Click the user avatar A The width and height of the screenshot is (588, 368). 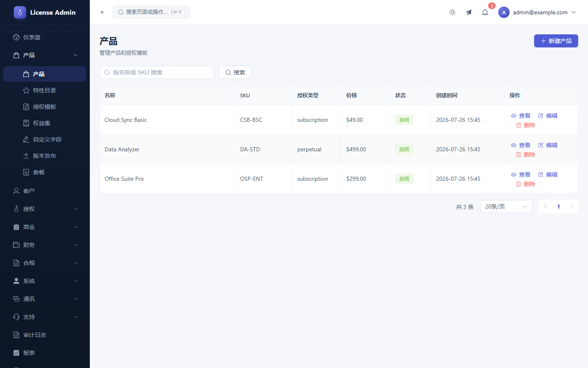504,12
